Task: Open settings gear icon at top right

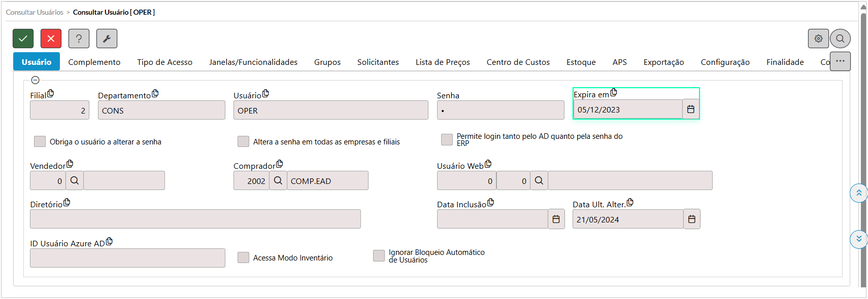Action: [x=818, y=39]
